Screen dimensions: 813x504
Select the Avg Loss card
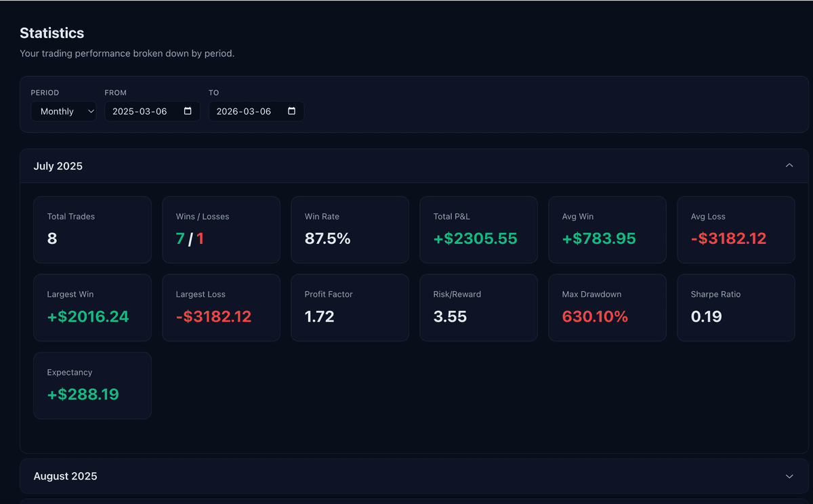736,230
